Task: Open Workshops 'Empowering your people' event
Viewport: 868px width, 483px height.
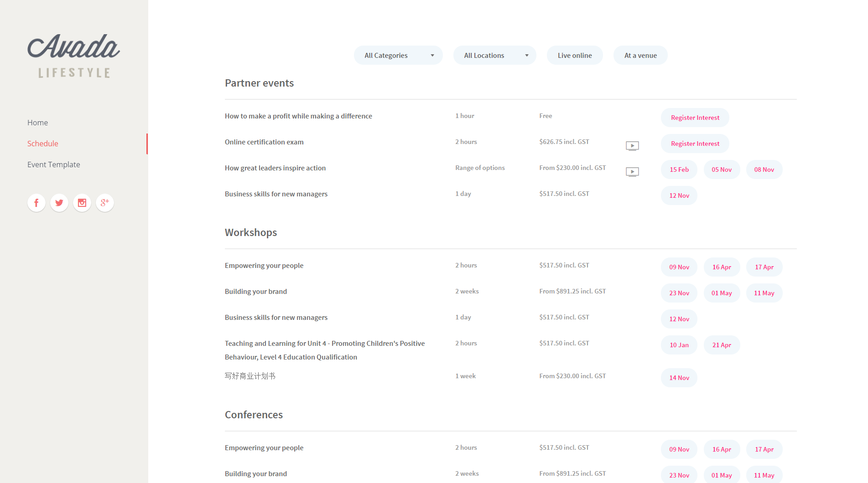Action: click(x=264, y=266)
